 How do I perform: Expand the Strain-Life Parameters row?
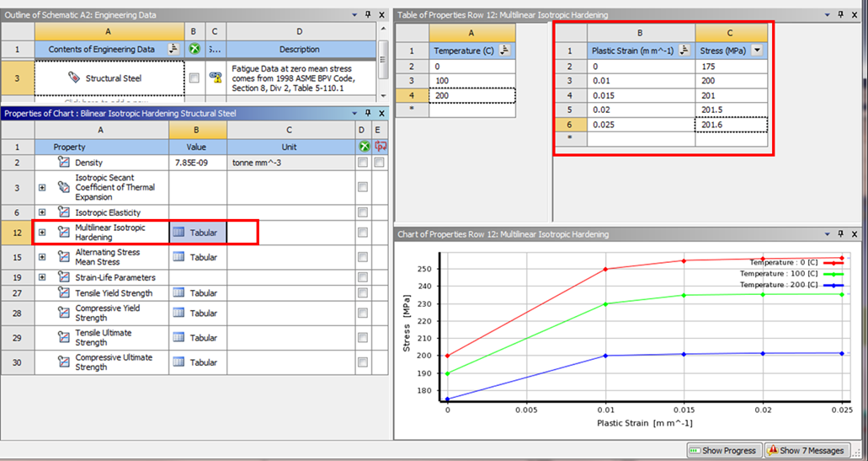click(x=42, y=277)
